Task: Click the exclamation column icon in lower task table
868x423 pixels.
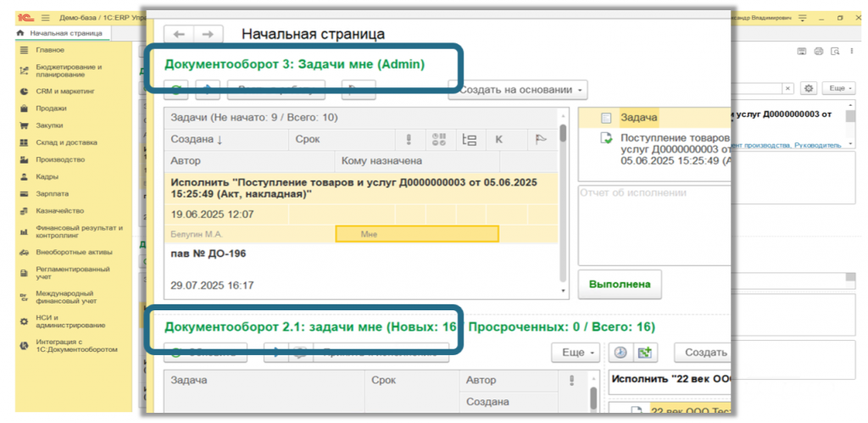Action: 571,381
